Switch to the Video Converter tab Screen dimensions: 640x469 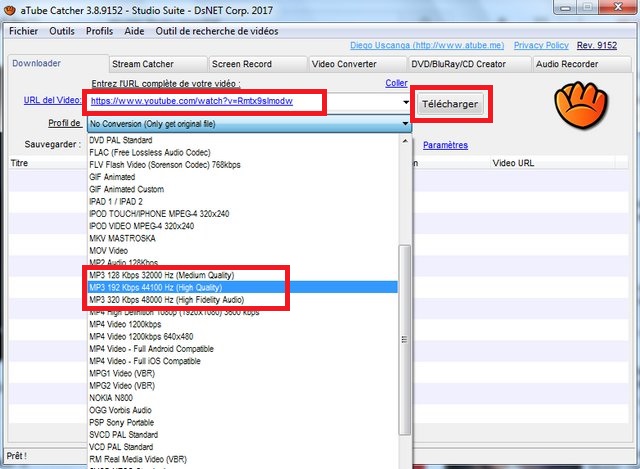357,64
